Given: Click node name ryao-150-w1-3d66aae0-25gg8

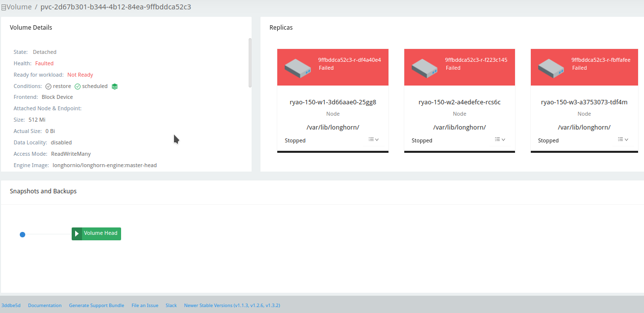Looking at the screenshot, I should [333, 102].
